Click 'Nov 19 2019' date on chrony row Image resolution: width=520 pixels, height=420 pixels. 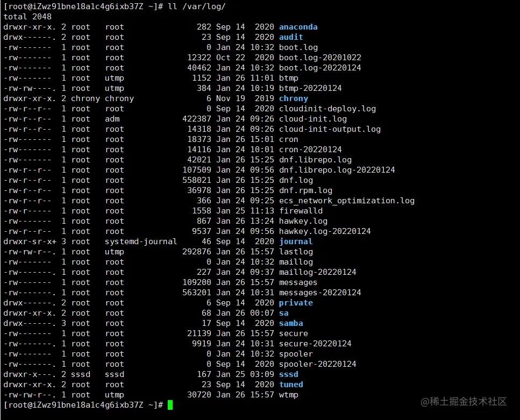pyautogui.click(x=245, y=98)
